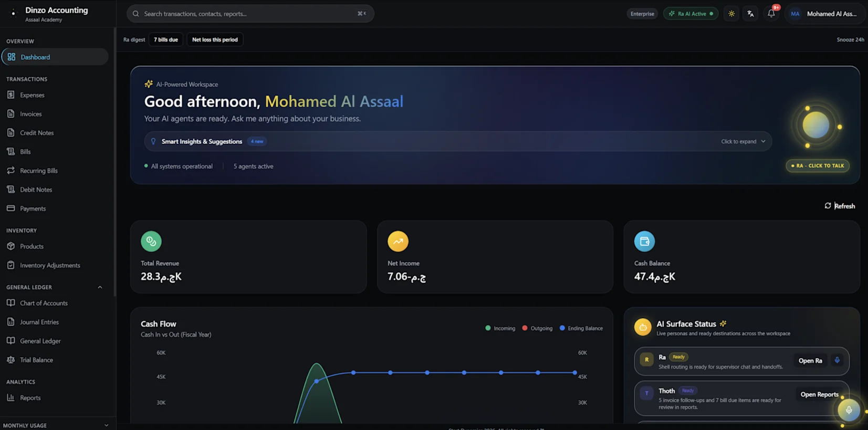Click the AI-Powered Workspace sparkle icon
The image size is (868, 430).
[149, 84]
